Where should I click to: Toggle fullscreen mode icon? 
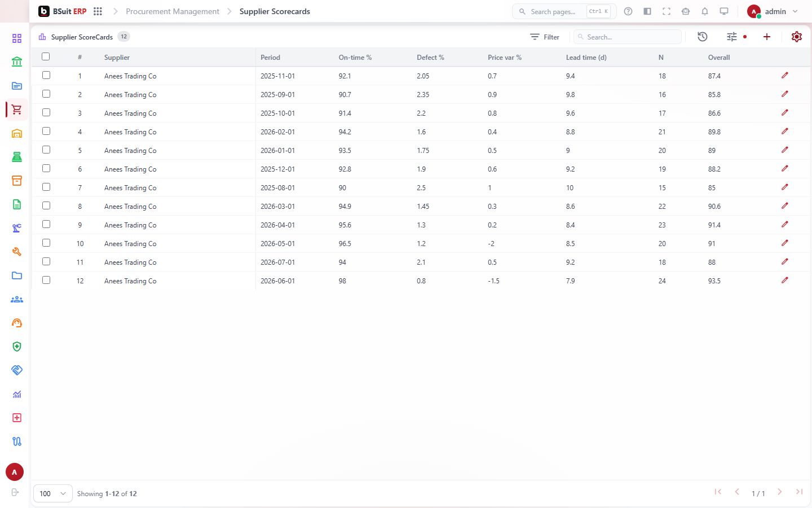point(667,11)
